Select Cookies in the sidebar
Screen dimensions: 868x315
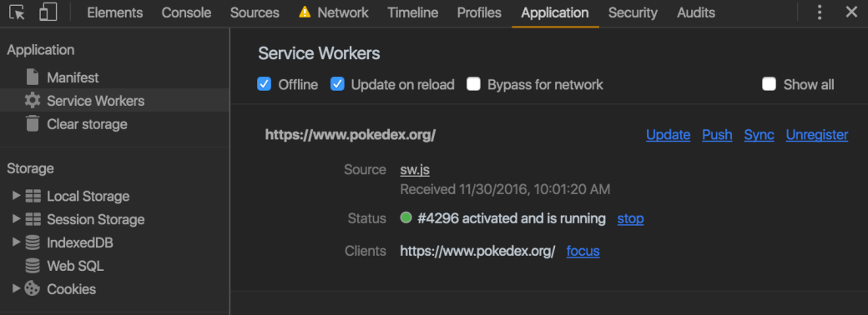coord(72,289)
